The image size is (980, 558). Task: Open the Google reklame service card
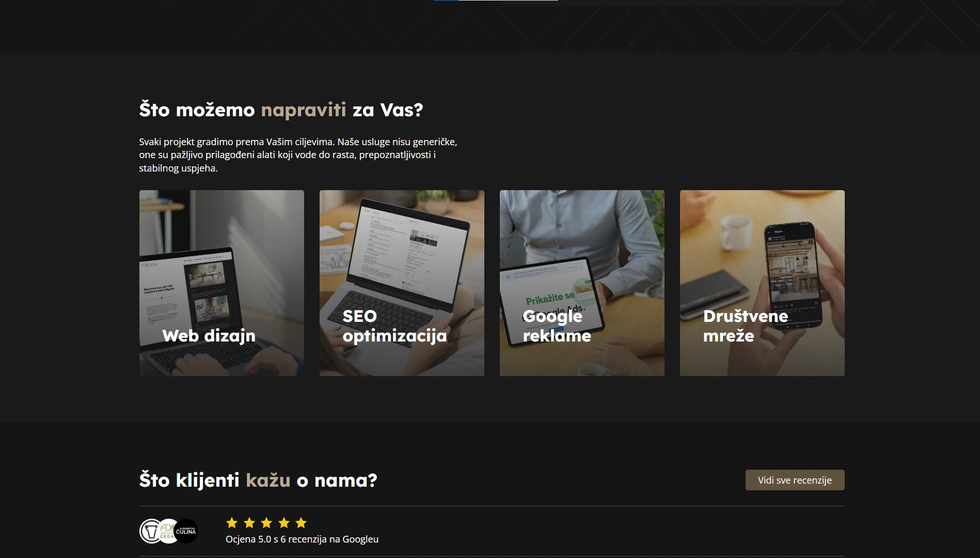[582, 283]
